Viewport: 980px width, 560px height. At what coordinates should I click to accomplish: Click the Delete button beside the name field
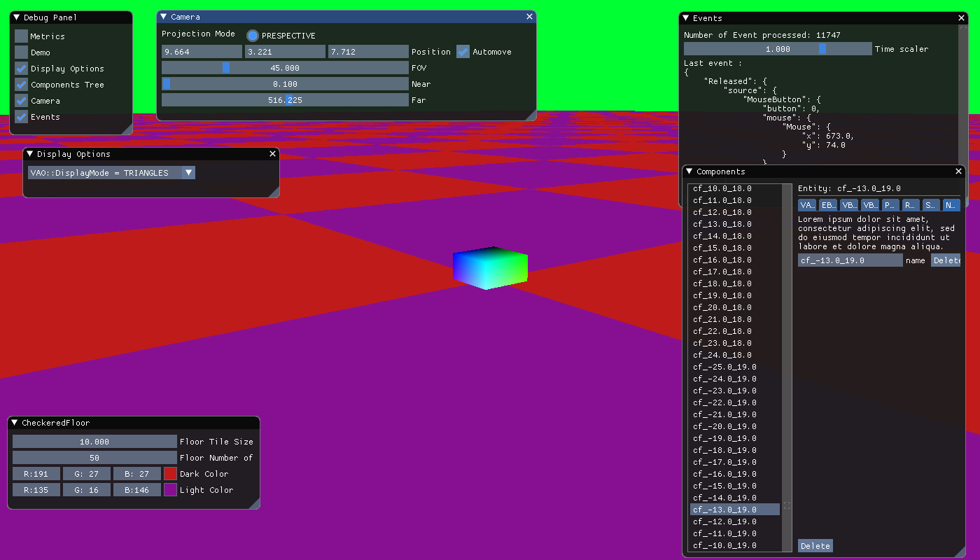click(946, 260)
